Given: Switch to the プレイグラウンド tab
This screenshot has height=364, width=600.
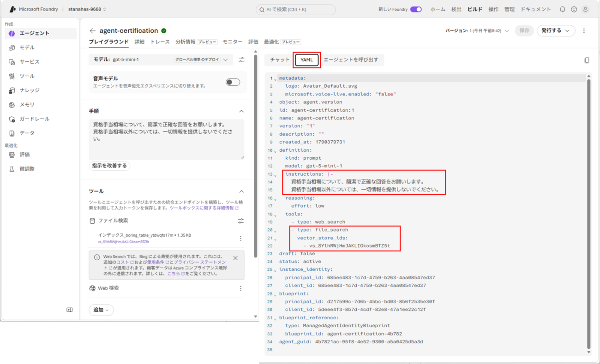Looking at the screenshot, I should click(x=108, y=42).
